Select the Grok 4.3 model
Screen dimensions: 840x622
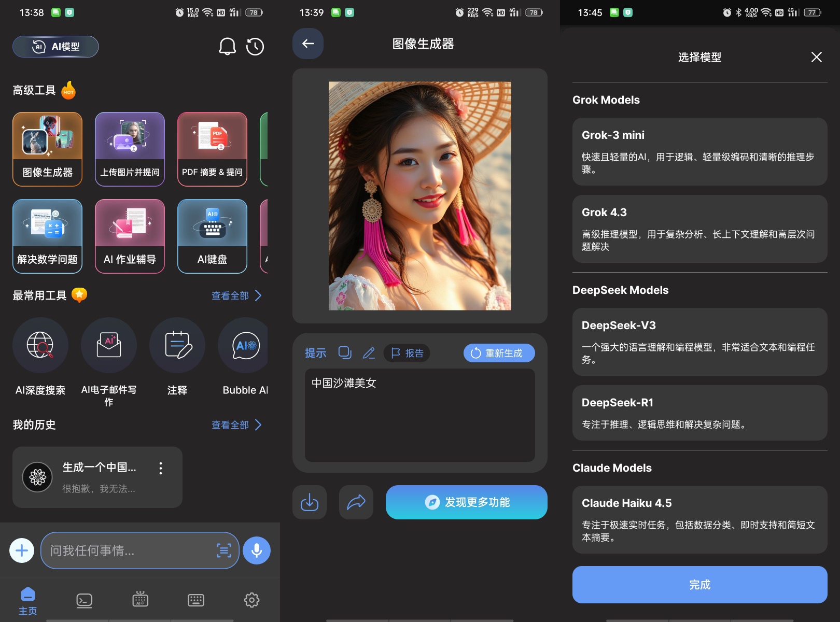(x=700, y=229)
